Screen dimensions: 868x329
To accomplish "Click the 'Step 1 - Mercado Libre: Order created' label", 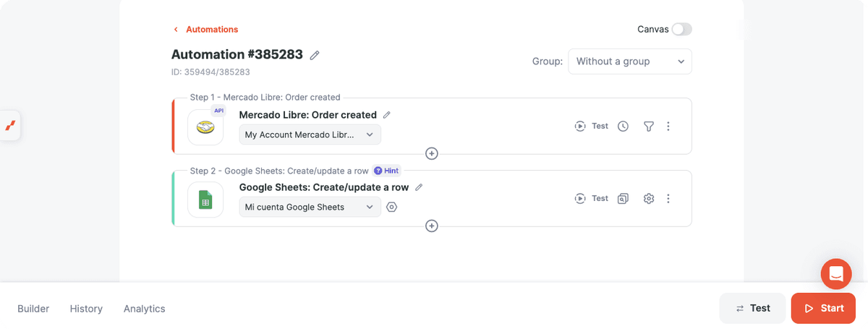I will tap(265, 97).
